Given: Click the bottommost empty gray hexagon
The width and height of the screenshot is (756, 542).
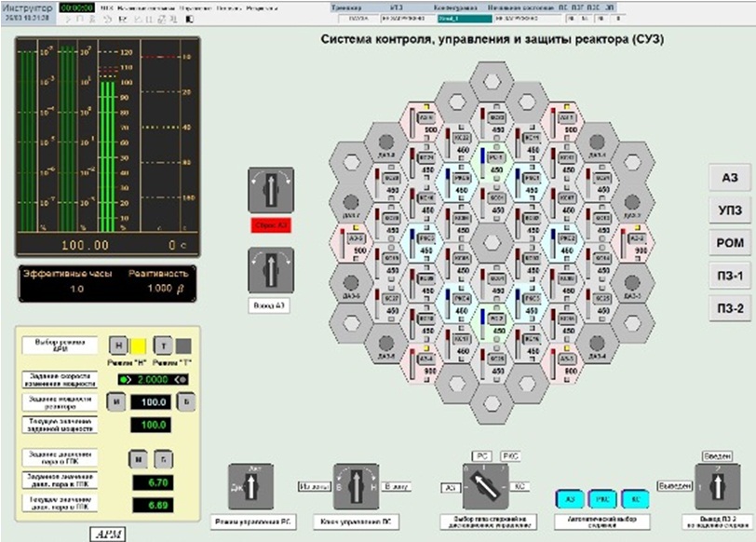Looking at the screenshot, I should (492, 403).
